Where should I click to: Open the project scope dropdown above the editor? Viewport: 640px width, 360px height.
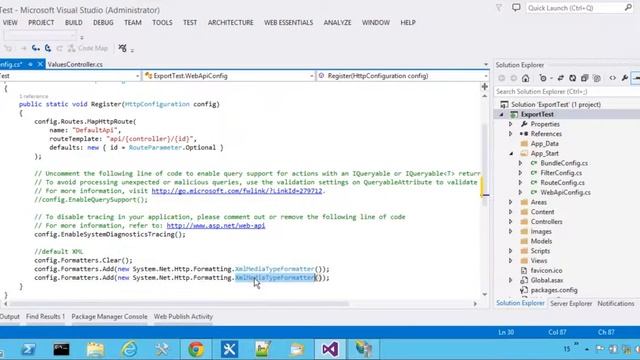click(70, 76)
